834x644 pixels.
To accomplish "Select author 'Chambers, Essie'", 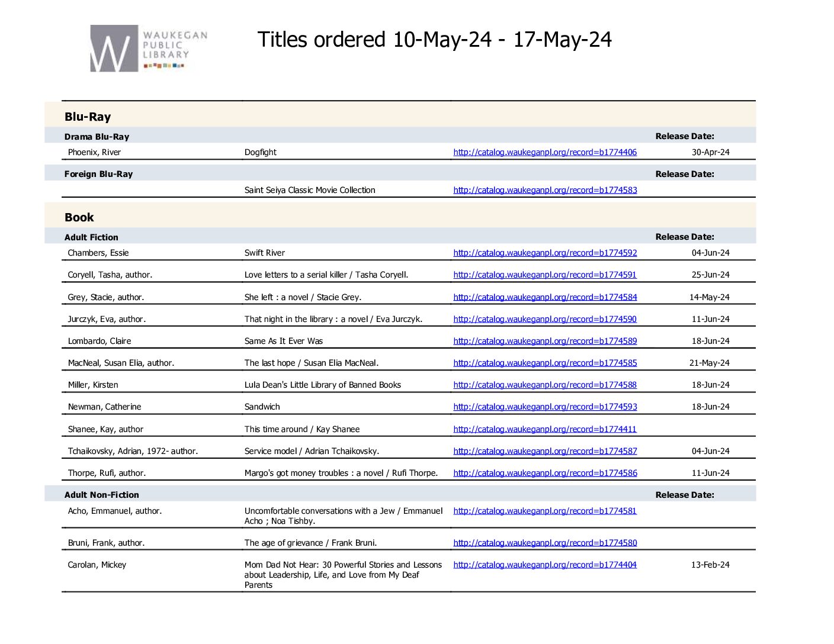I will pyautogui.click(x=98, y=253).
